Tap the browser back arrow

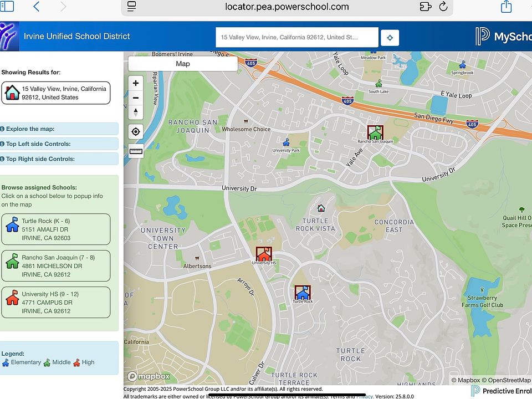point(37,7)
